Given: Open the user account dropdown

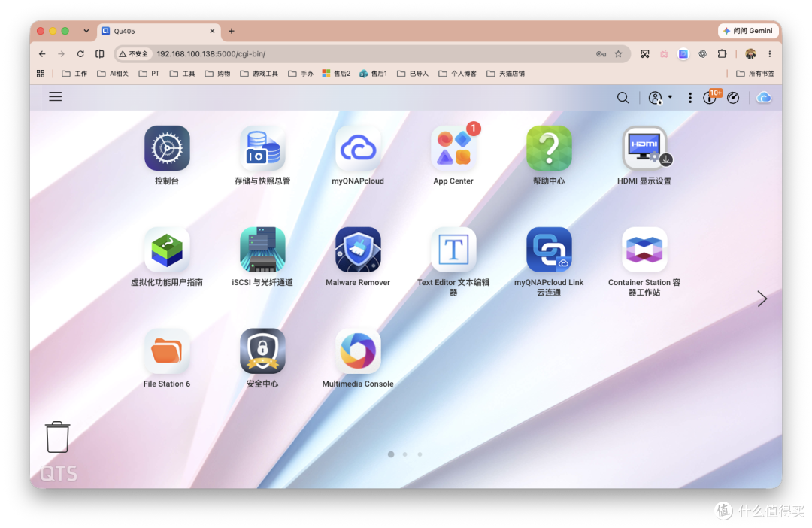Looking at the screenshot, I should (660, 98).
